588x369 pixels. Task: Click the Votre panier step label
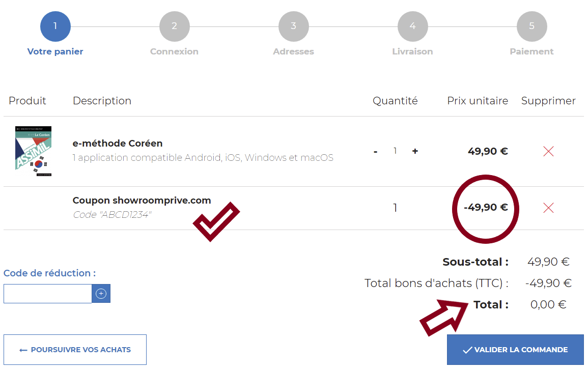pos(55,51)
